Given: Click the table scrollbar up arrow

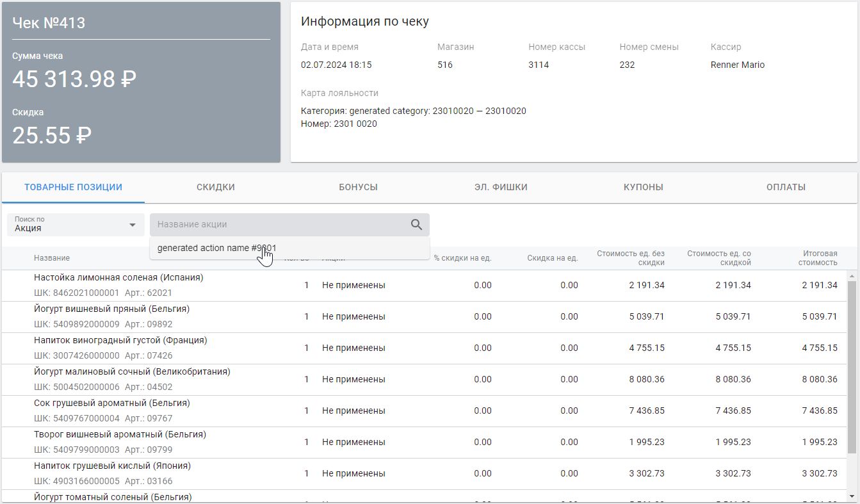Looking at the screenshot, I should click(852, 275).
